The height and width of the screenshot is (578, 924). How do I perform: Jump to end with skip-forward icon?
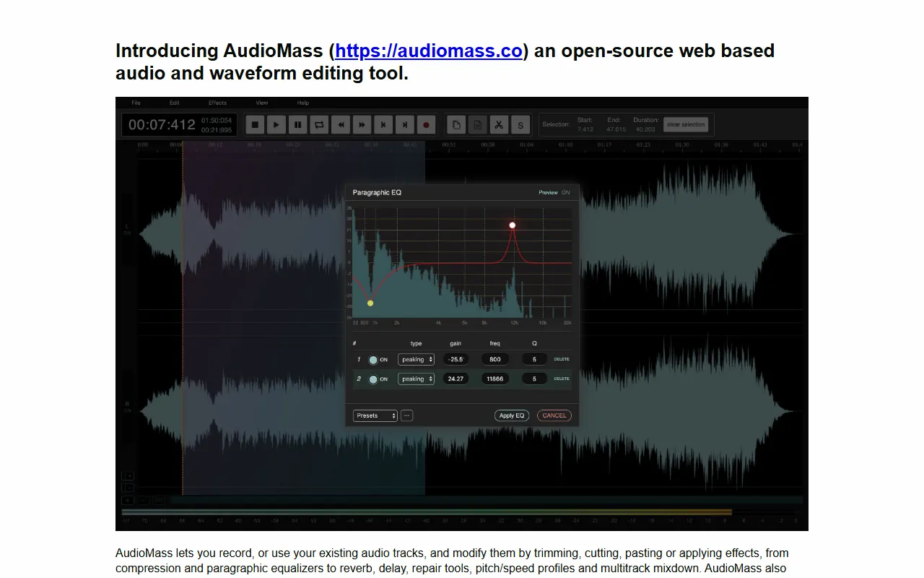405,125
